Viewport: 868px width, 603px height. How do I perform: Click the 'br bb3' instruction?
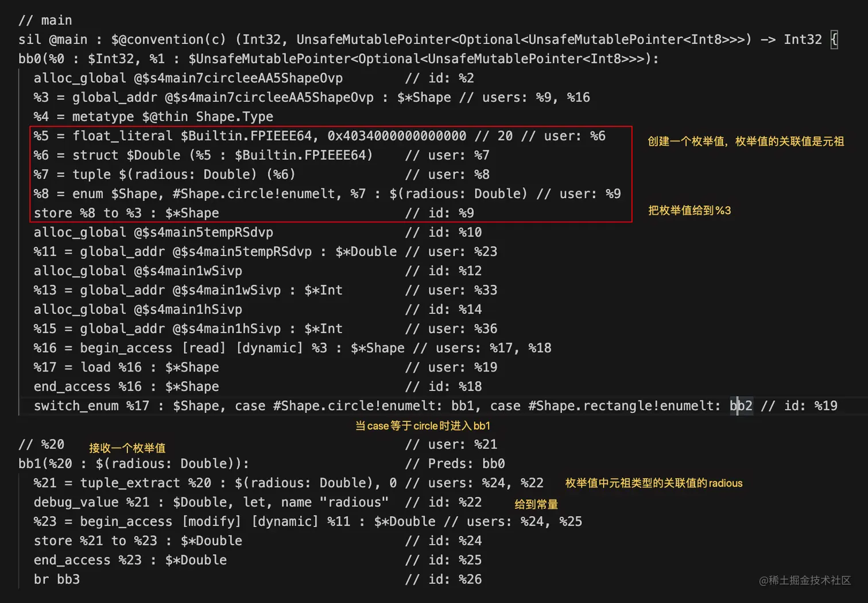[57, 579]
